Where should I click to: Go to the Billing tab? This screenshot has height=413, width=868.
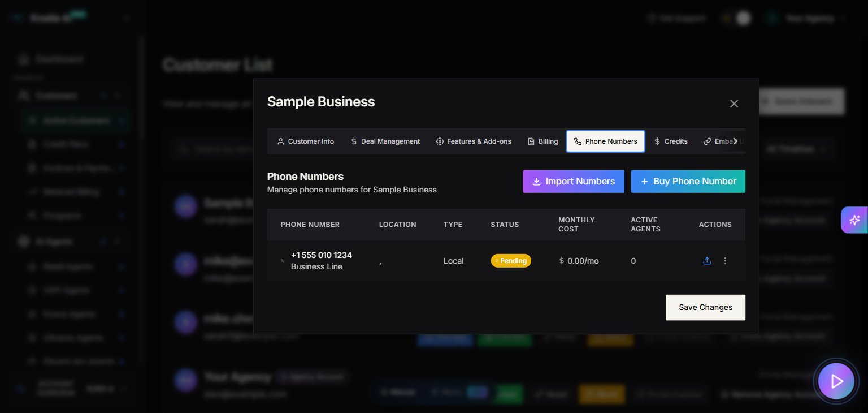[542, 141]
